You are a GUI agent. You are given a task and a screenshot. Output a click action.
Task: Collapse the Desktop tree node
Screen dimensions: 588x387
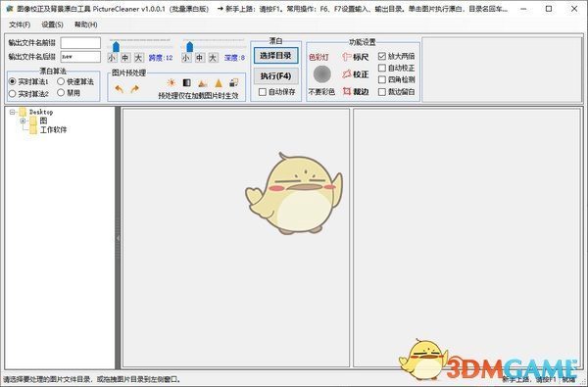pos(13,112)
